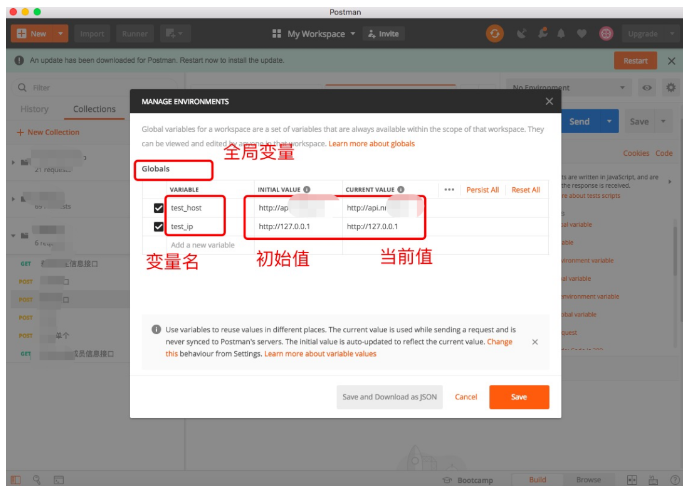This screenshot has height=490, width=686.
Task: Open the console icon in status bar
Action: [59, 480]
